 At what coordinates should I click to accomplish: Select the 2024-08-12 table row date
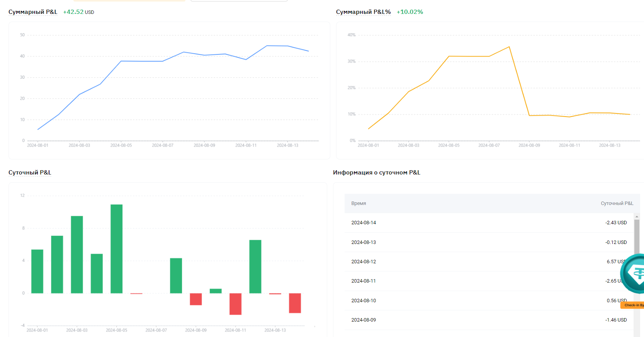pyautogui.click(x=364, y=262)
